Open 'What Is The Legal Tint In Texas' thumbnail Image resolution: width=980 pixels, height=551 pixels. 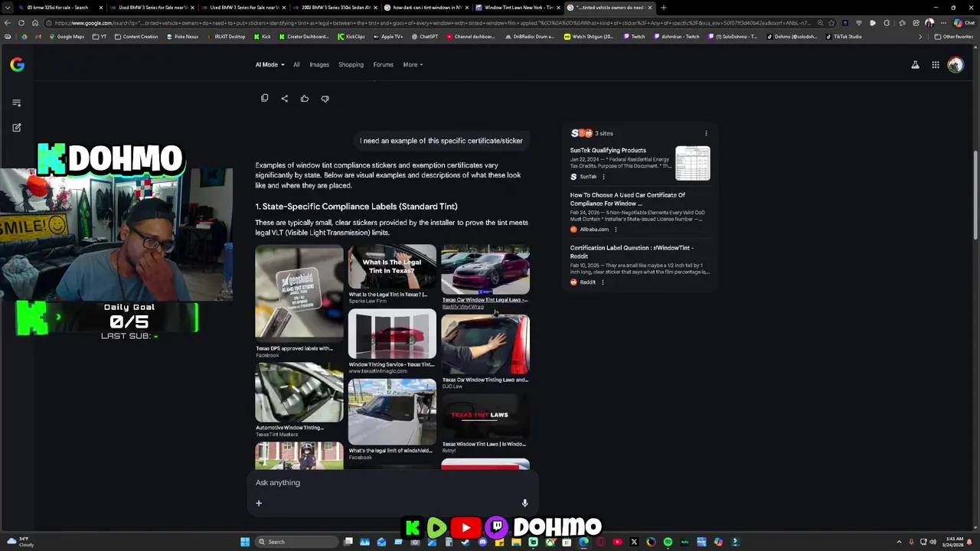392,267
